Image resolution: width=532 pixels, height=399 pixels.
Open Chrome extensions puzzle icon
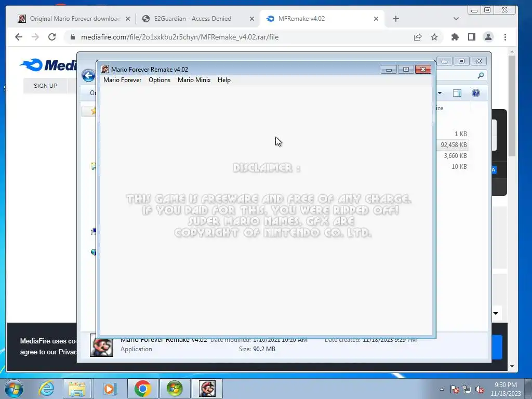(455, 37)
